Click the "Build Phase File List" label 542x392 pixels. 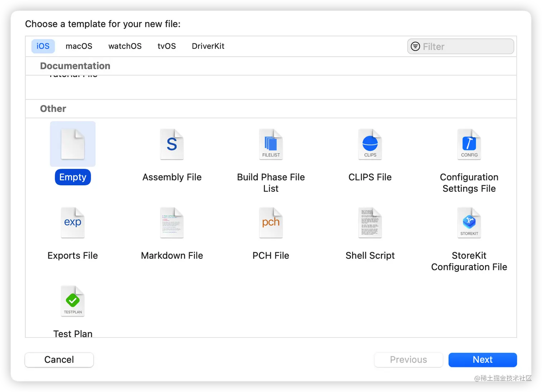(271, 183)
